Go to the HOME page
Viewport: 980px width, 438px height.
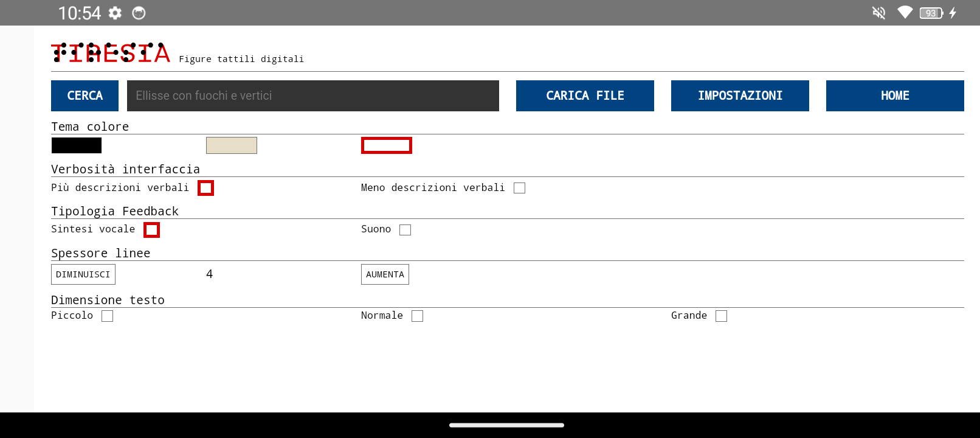point(895,96)
